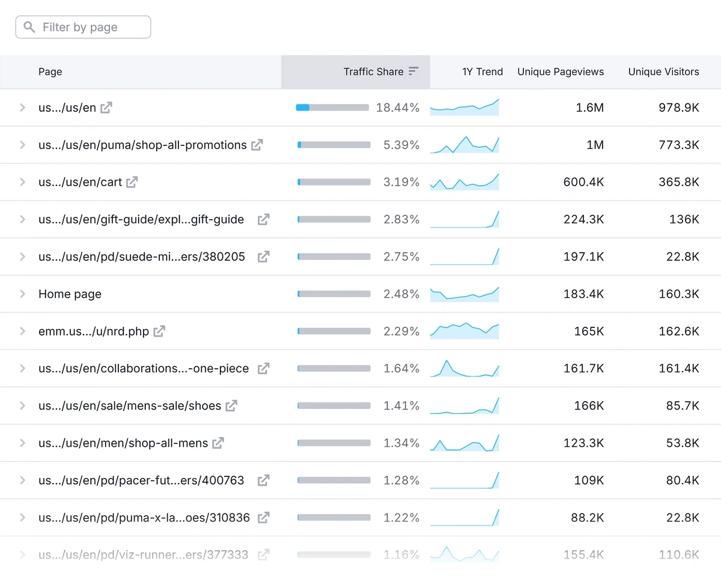Select the Page column header
The height and width of the screenshot is (588, 721).
click(x=50, y=71)
